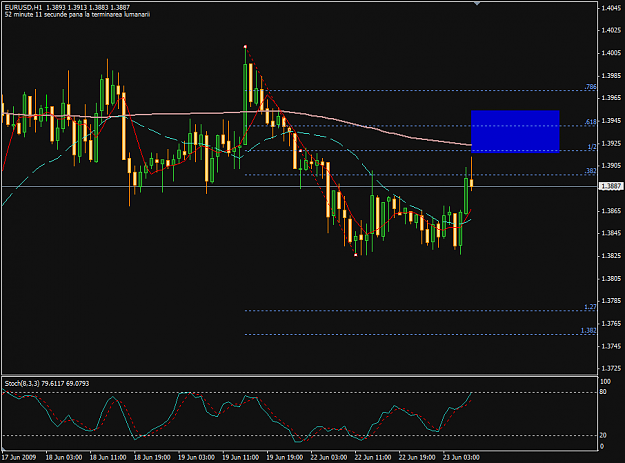625x463 pixels.
Task: Click the 23 Jun 03:00 time label
Action: [x=461, y=457]
